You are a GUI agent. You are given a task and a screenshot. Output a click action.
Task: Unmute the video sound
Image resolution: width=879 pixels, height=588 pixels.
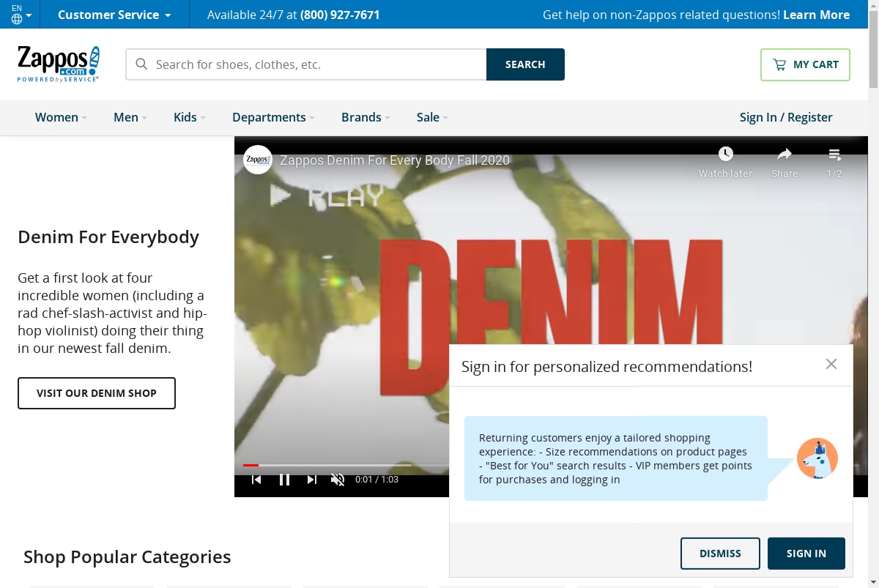click(338, 480)
